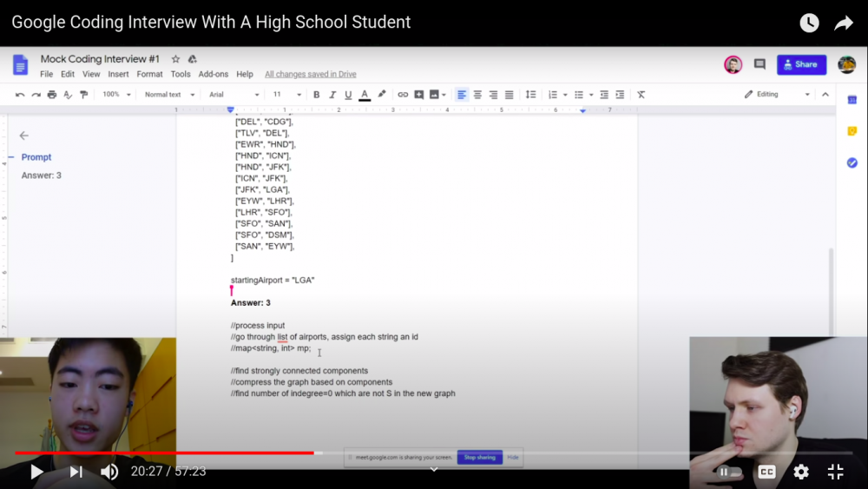Run spelling and grammar check
Screen dimensions: 868x489
68,95
